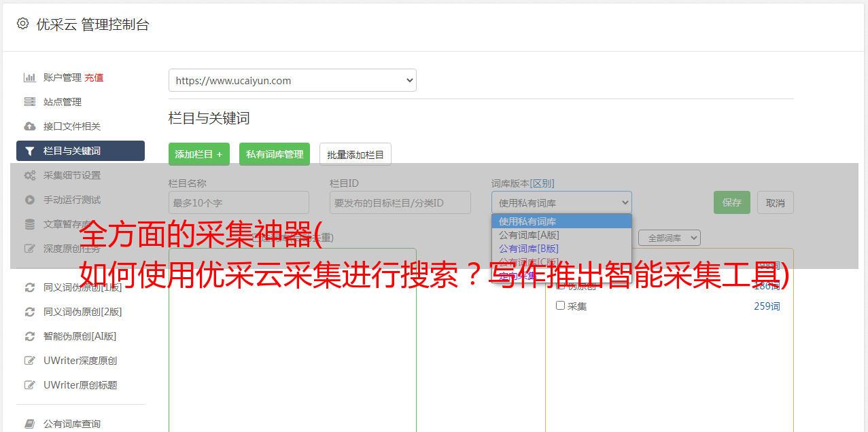Open 同义词伪原创[1版] in the sidebar
Image resolution: width=868 pixels, height=432 pixels.
[x=83, y=287]
